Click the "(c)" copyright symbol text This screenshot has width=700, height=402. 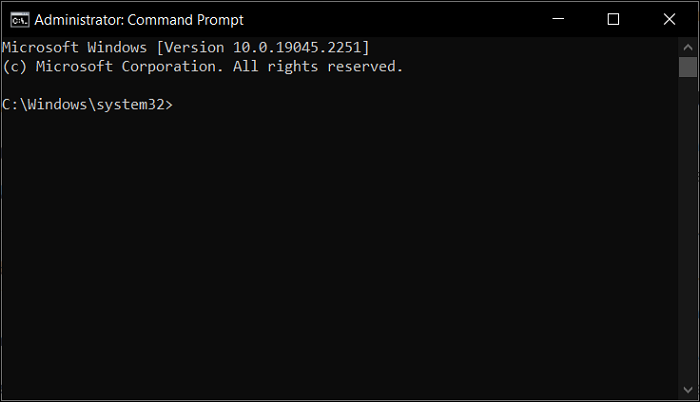[15, 66]
